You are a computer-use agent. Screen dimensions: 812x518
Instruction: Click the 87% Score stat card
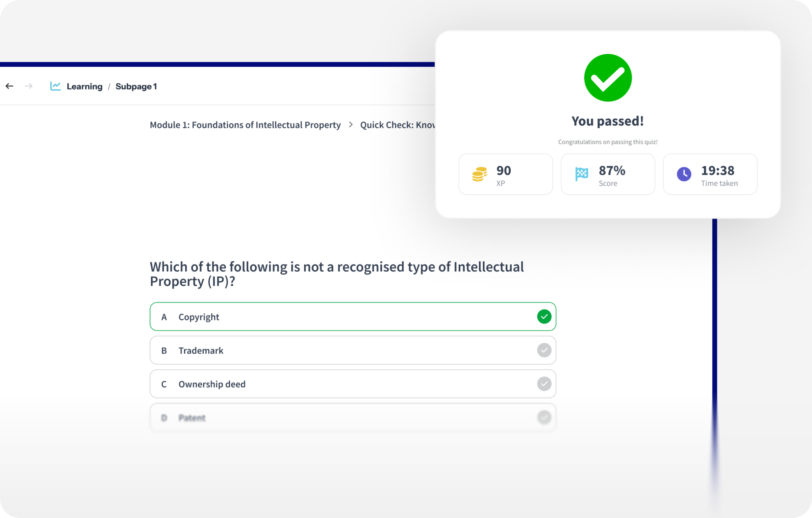pos(608,174)
